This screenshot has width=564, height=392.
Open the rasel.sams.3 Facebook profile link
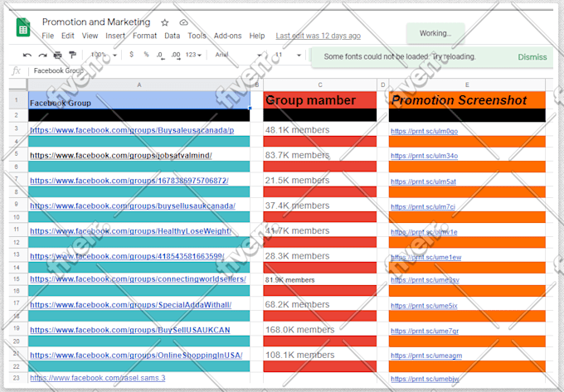98,378
